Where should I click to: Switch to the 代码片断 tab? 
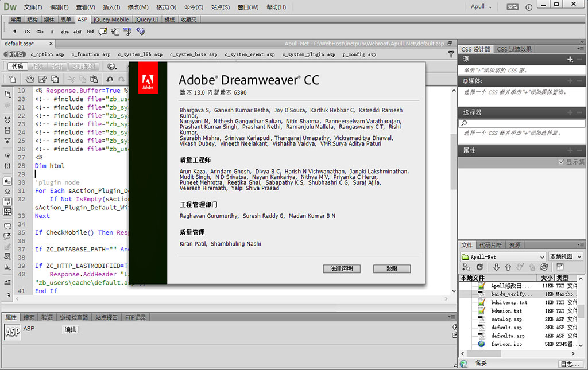[490, 245]
